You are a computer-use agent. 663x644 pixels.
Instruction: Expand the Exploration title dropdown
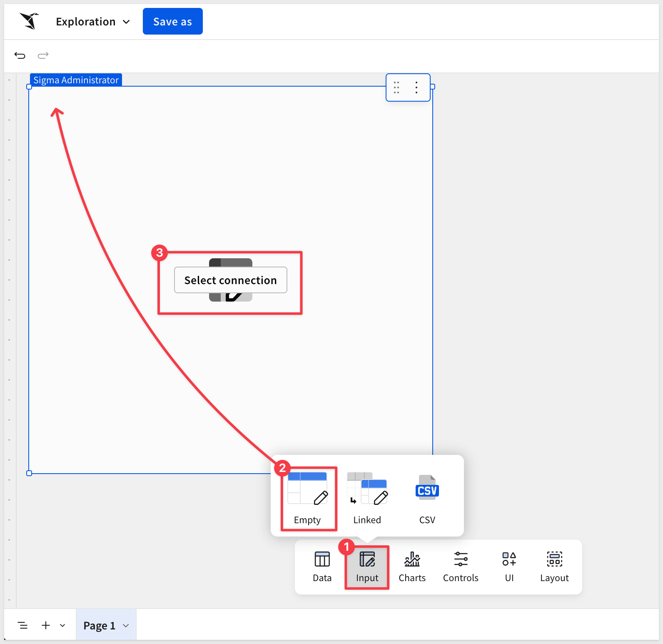[126, 22]
